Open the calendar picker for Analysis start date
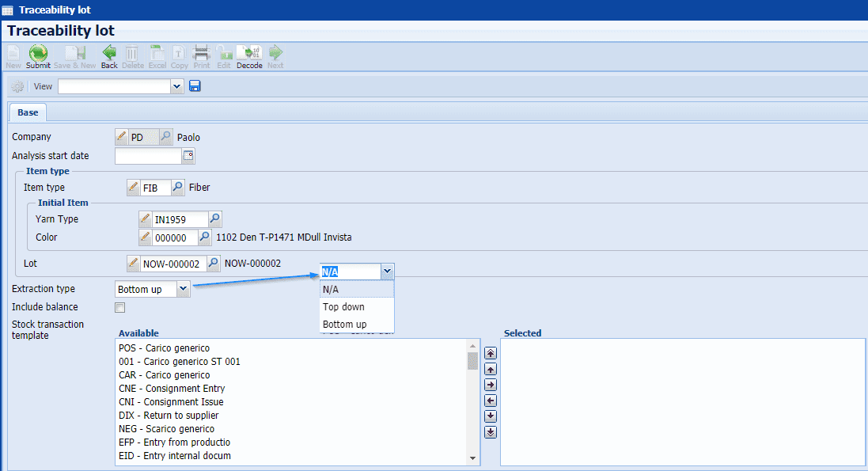 (x=188, y=156)
